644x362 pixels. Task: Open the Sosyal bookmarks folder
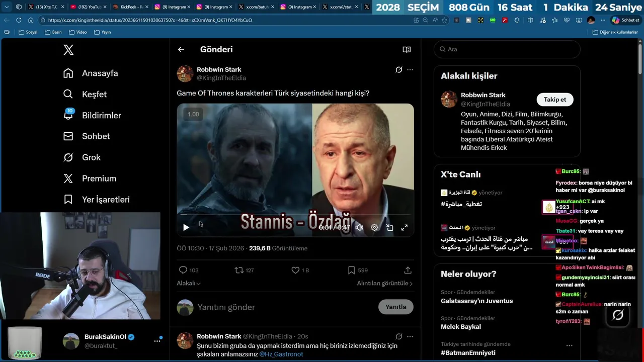28,32
